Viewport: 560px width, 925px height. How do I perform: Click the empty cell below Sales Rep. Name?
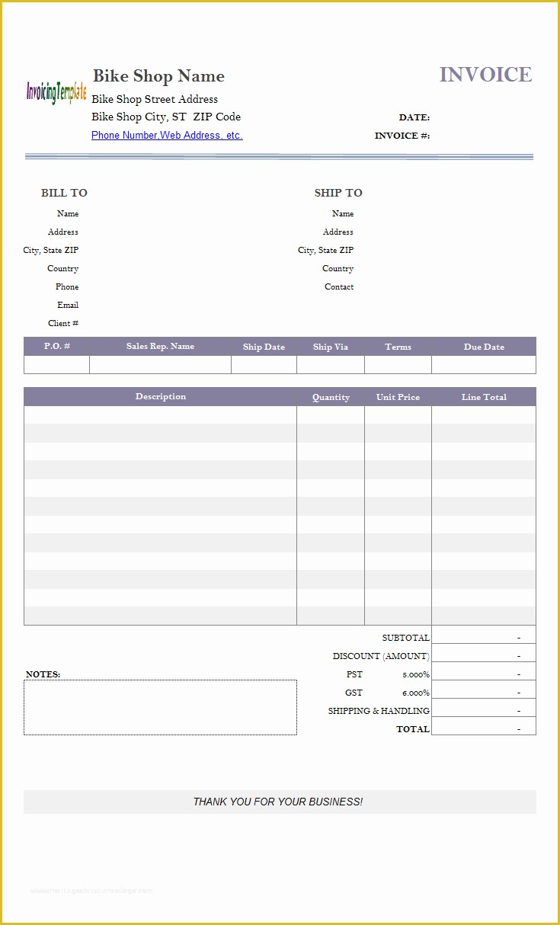[160, 365]
